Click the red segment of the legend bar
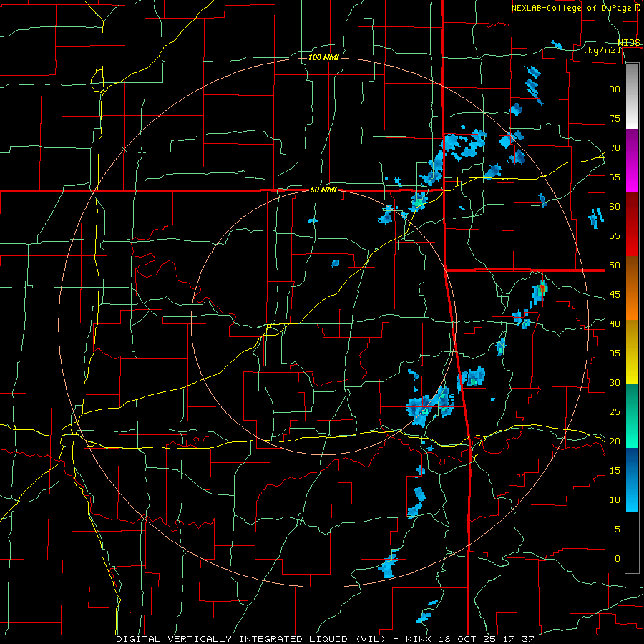This screenshot has width=644, height=644. pyautogui.click(x=632, y=225)
